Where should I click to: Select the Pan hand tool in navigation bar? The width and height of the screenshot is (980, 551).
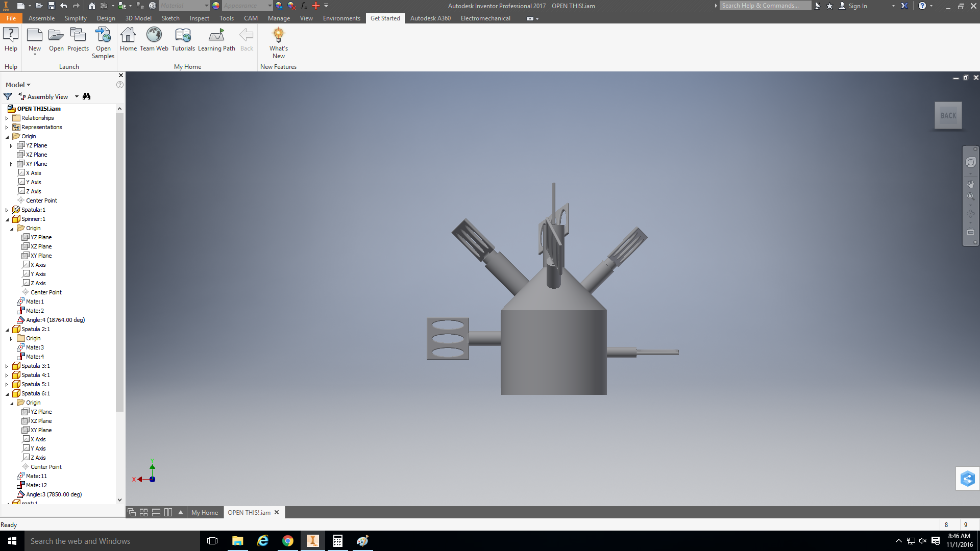coord(971,184)
